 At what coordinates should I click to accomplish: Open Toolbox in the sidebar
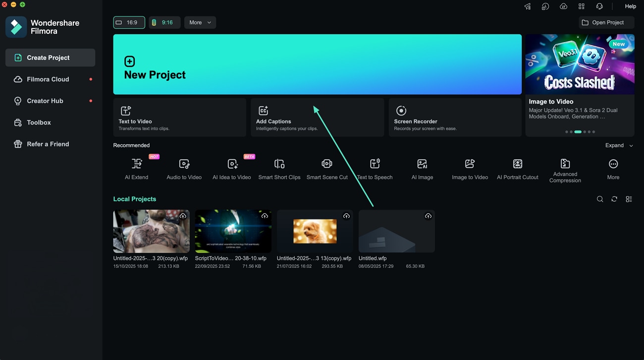pos(50,122)
